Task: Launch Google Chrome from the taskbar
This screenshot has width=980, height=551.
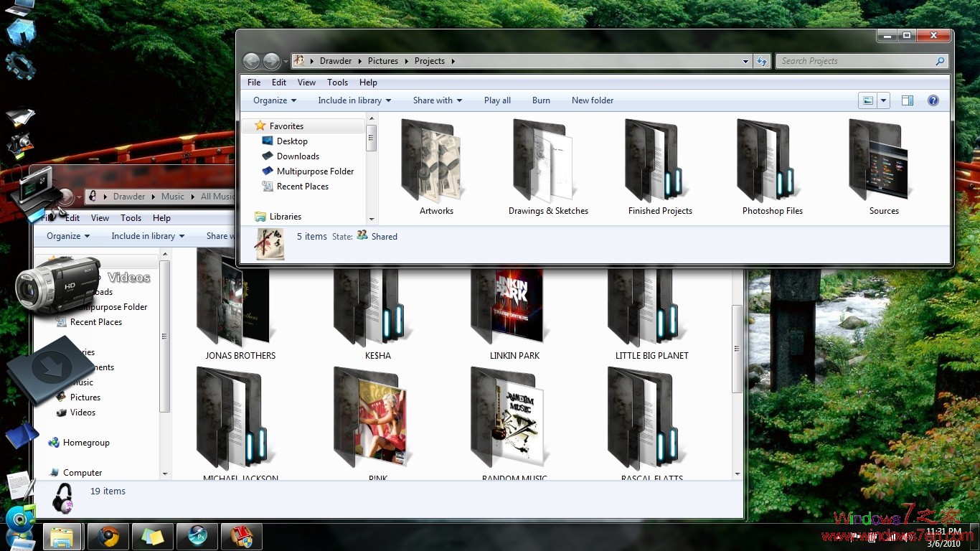Action: coord(108,536)
